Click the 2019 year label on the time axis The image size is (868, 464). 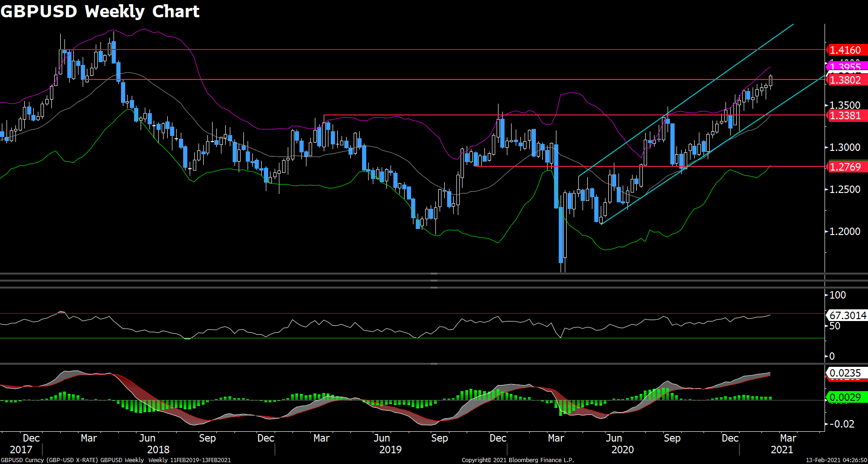coord(391,450)
